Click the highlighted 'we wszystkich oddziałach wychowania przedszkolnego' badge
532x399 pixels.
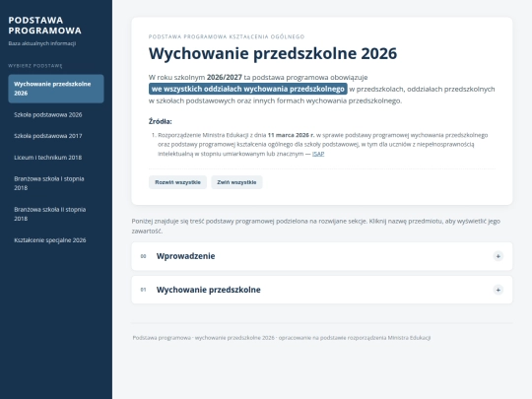coord(248,89)
